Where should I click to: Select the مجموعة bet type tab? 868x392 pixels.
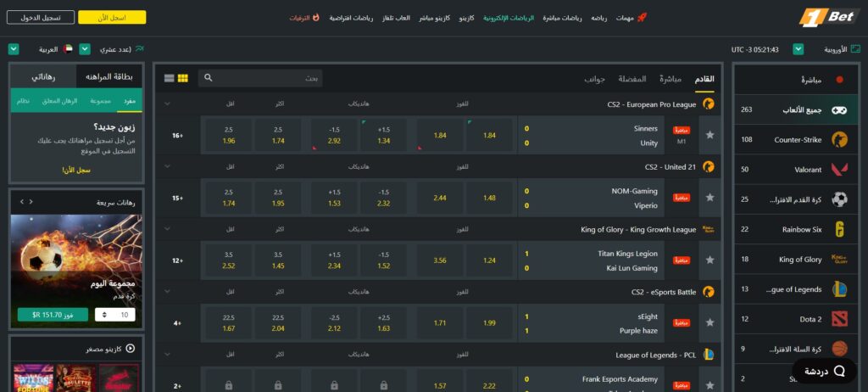click(101, 101)
